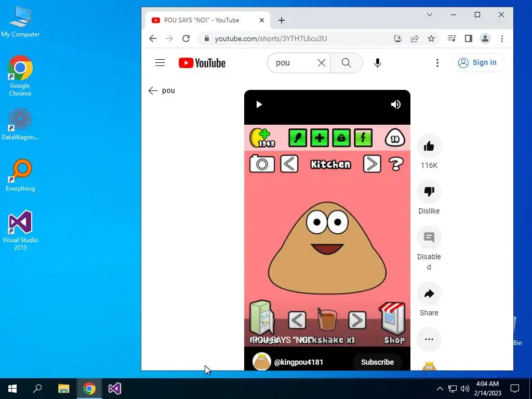Image resolution: width=532 pixels, height=399 pixels.
Task: Open Visual Studio from taskbar
Action: point(115,389)
